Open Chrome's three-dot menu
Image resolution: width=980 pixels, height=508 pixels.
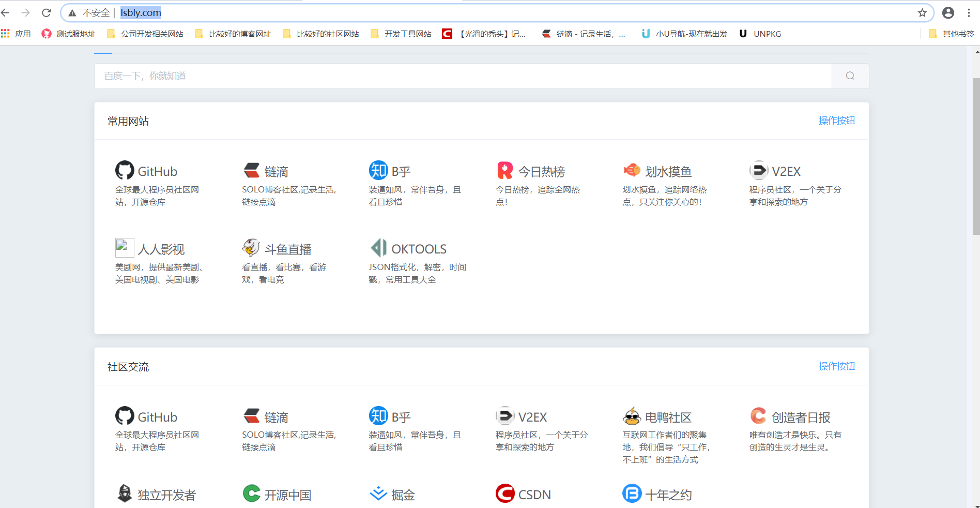point(969,13)
